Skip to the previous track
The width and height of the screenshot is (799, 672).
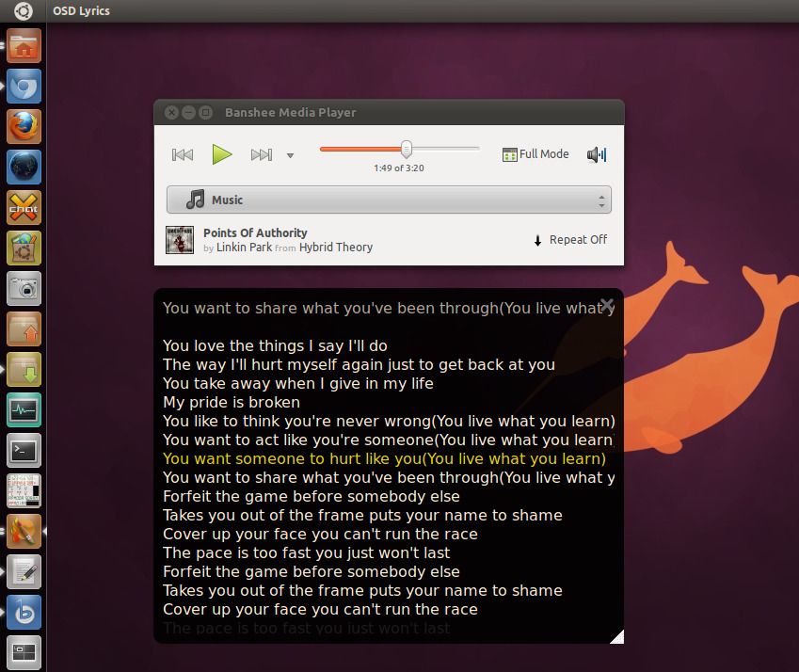182,154
